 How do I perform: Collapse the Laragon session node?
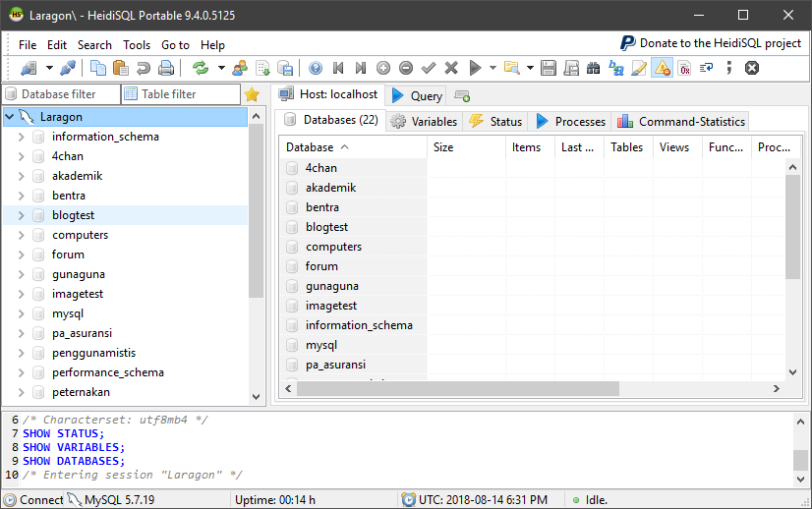9,117
